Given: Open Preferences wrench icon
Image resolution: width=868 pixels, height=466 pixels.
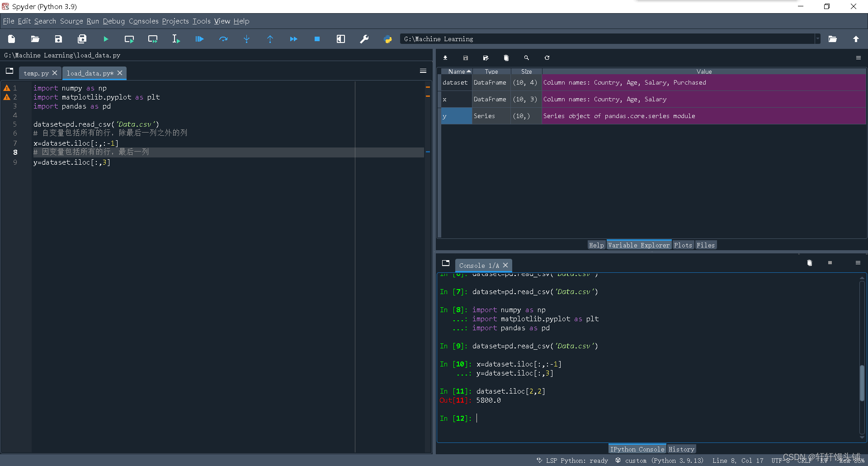Looking at the screenshot, I should tap(364, 39).
